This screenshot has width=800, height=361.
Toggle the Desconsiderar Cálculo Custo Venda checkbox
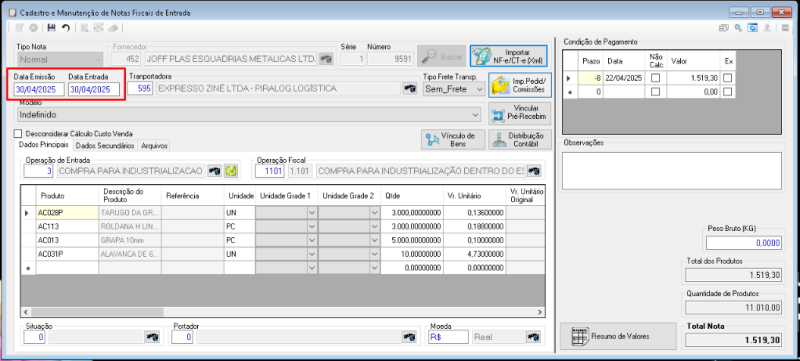[19, 134]
